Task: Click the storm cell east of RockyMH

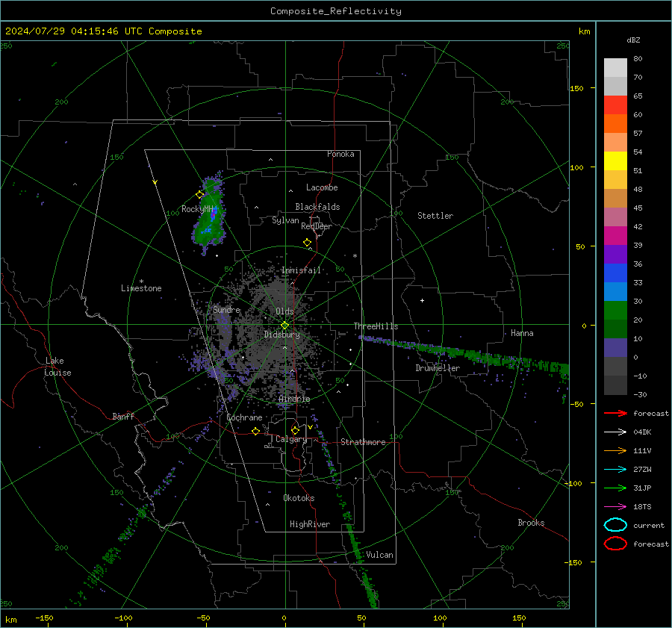Action: tap(209, 216)
